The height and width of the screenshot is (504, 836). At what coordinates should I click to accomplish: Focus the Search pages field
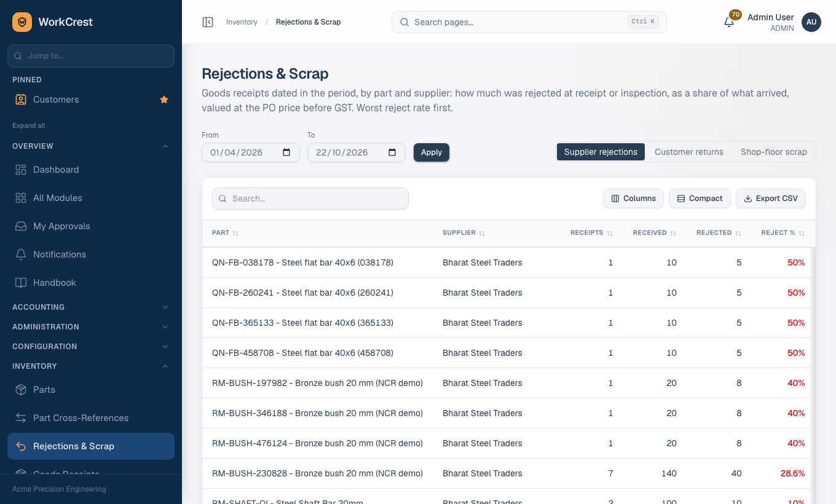click(x=529, y=22)
